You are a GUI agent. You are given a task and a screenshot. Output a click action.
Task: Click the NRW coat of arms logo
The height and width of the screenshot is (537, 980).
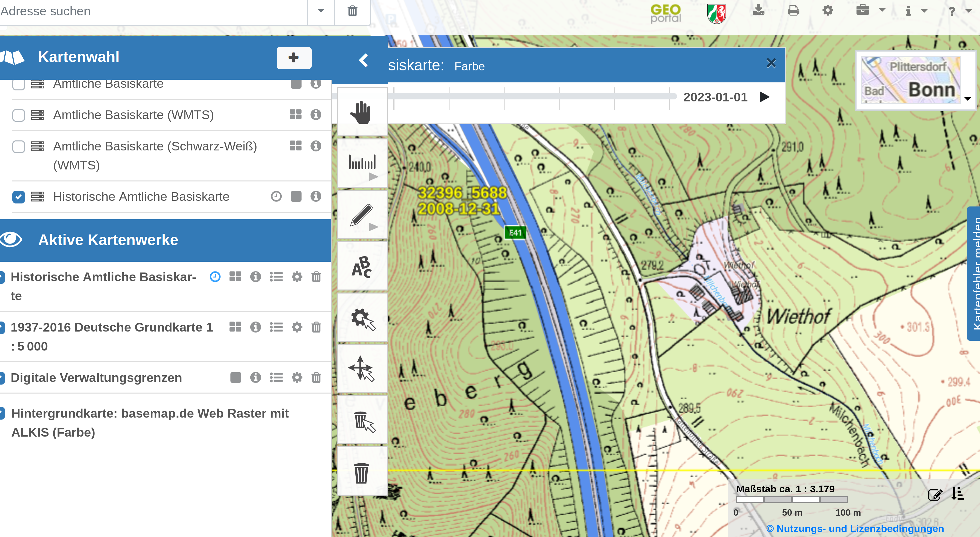[717, 13]
